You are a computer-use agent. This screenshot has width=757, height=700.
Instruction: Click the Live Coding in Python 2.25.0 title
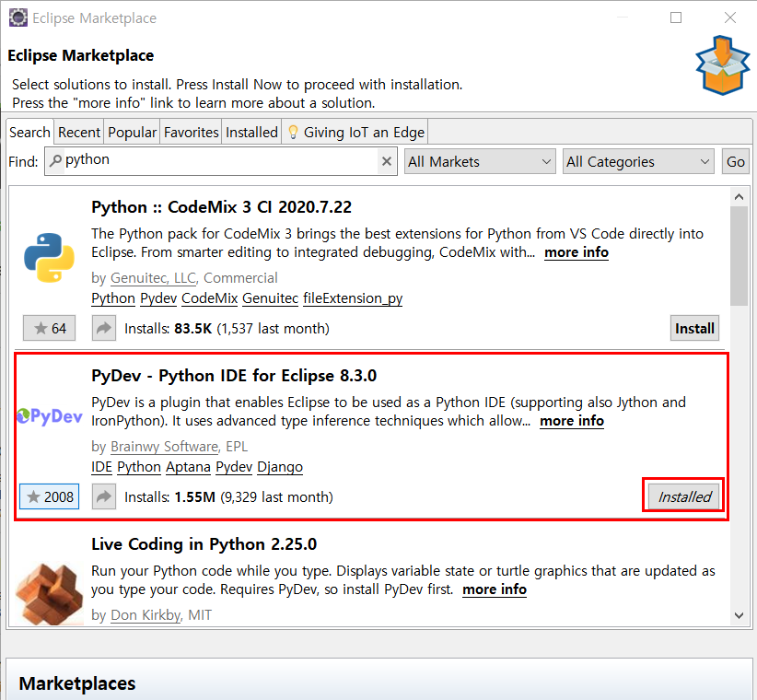point(204,544)
